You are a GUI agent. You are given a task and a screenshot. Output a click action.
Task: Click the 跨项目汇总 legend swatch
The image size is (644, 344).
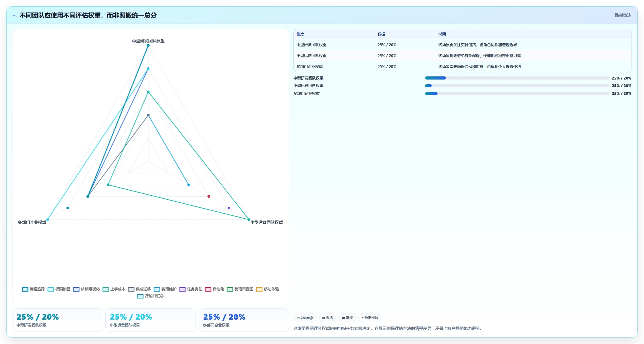pyautogui.click(x=140, y=296)
